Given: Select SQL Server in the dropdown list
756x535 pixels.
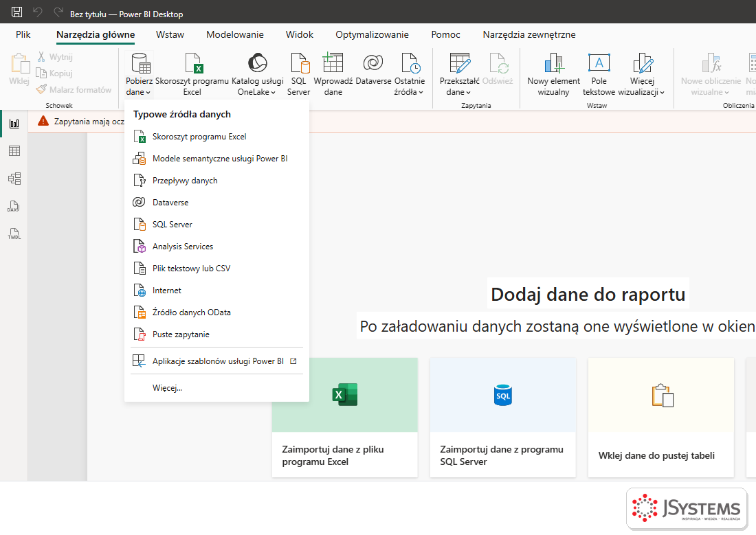Looking at the screenshot, I should (x=216, y=225).
